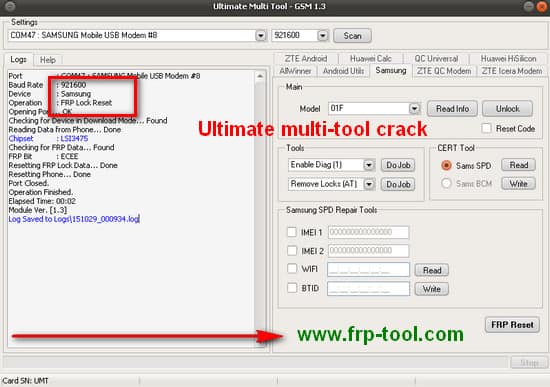Click the 'Port Closed.' log line
The image size is (550, 387).
[29, 183]
